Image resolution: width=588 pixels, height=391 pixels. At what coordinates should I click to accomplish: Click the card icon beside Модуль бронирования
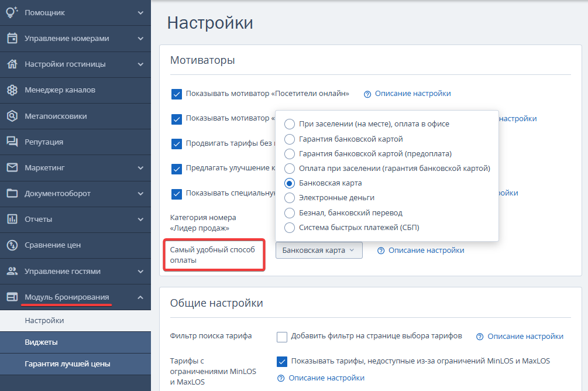tap(12, 297)
